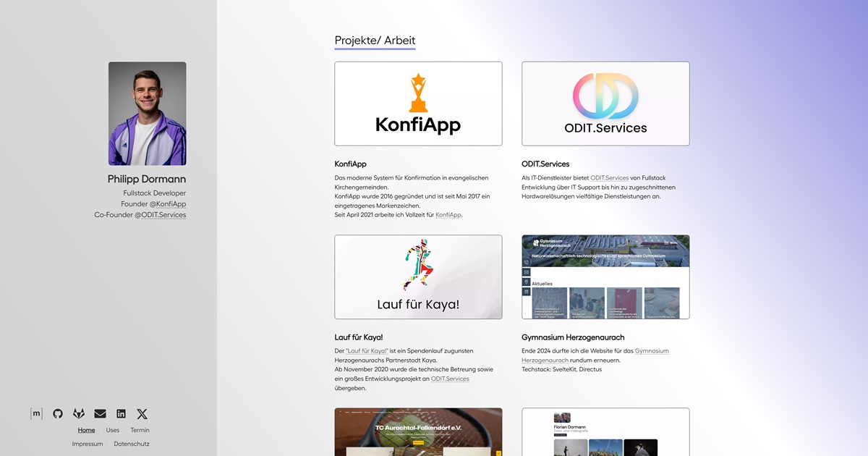Open the Matrix profile icon
The image size is (868, 456).
(36, 414)
